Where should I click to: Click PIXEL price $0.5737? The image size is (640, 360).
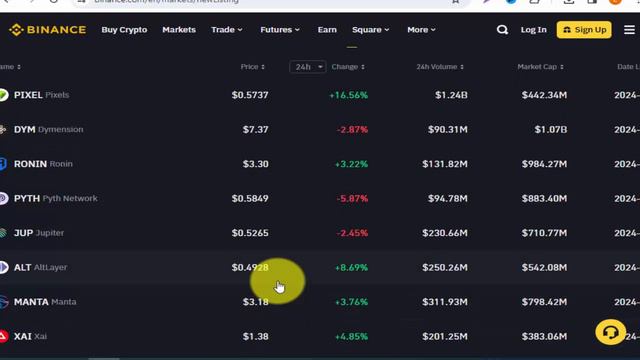(x=250, y=95)
